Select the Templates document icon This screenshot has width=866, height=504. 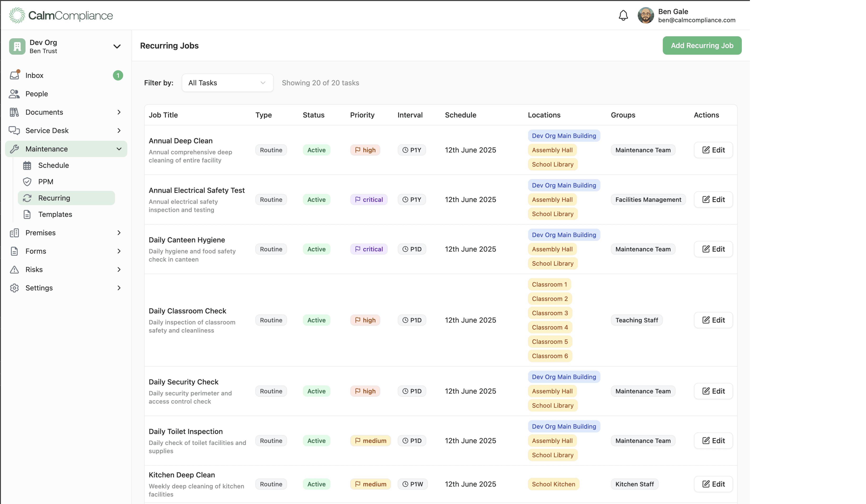click(x=28, y=214)
